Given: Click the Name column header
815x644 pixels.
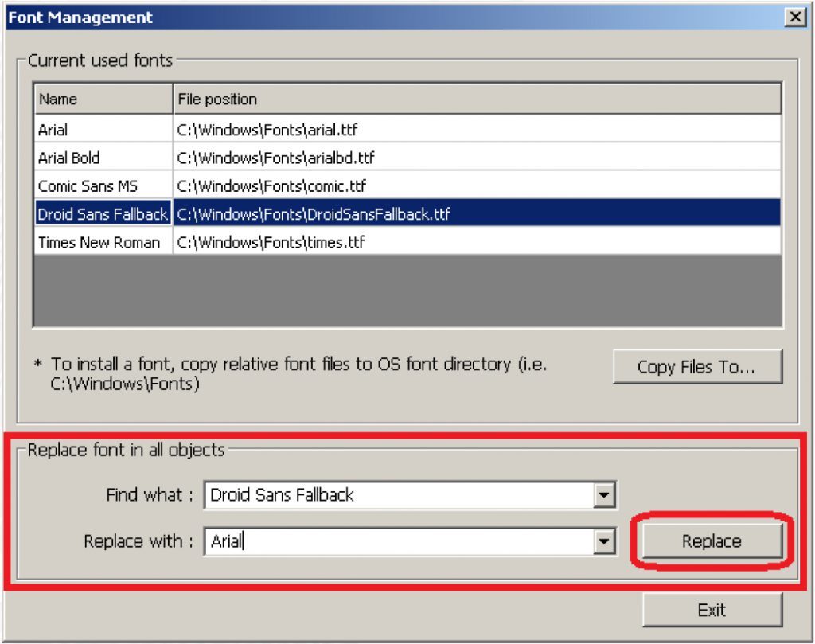Looking at the screenshot, I should 103,99.
